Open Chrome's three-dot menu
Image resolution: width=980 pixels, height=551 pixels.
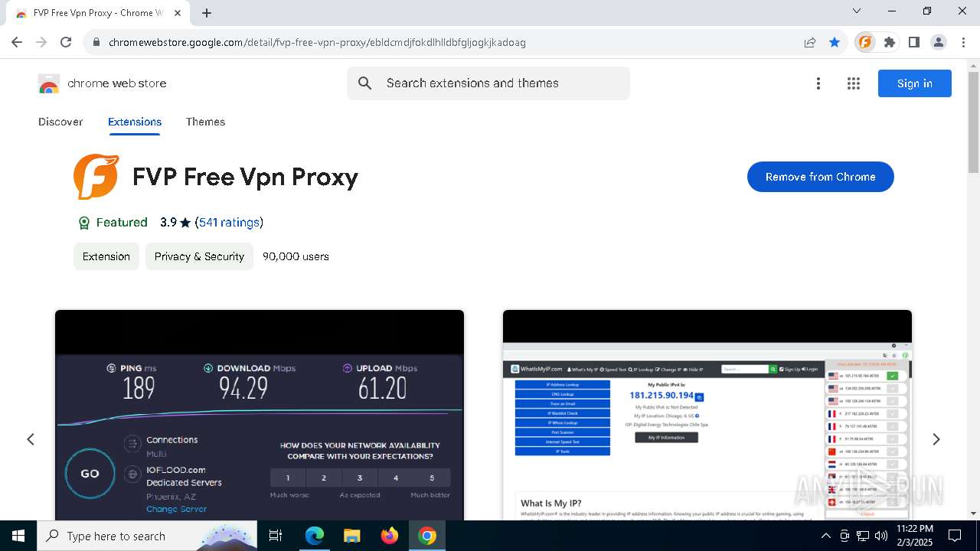[962, 42]
